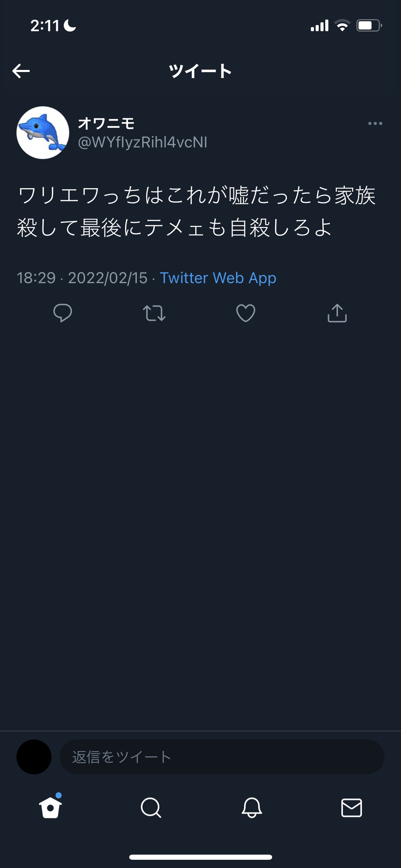Tap the tweet body text
The height and width of the screenshot is (868, 401).
pyautogui.click(x=196, y=212)
